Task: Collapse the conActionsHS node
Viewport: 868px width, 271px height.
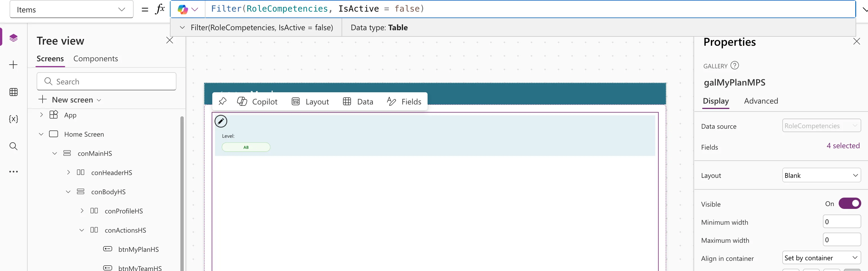Action: 81,230
